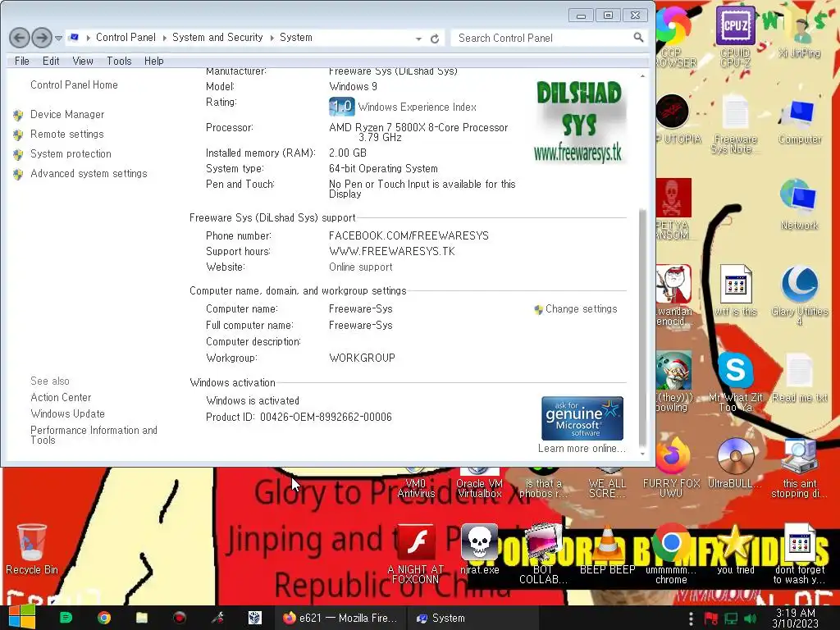The width and height of the screenshot is (840, 630).
Task: Select Control Panel breadcrumb
Action: click(126, 38)
